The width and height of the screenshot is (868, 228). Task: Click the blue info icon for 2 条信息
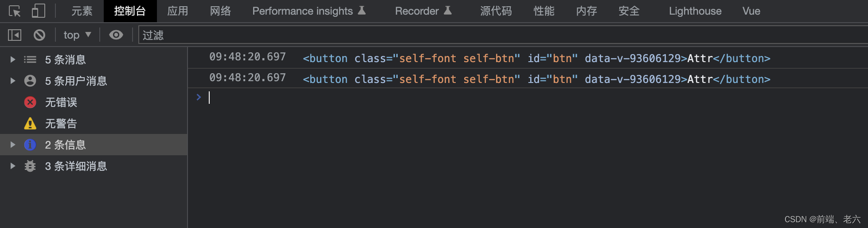pyautogui.click(x=30, y=145)
